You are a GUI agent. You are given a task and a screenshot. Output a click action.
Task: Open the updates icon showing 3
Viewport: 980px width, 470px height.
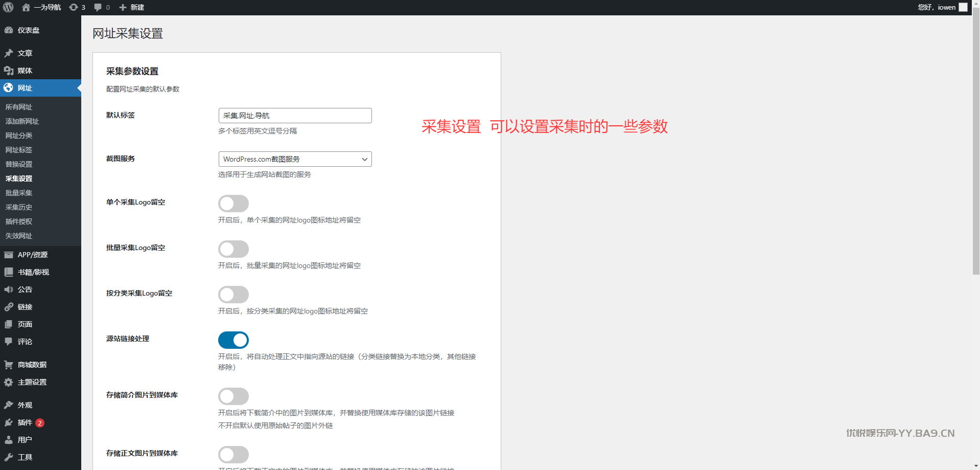(74, 7)
